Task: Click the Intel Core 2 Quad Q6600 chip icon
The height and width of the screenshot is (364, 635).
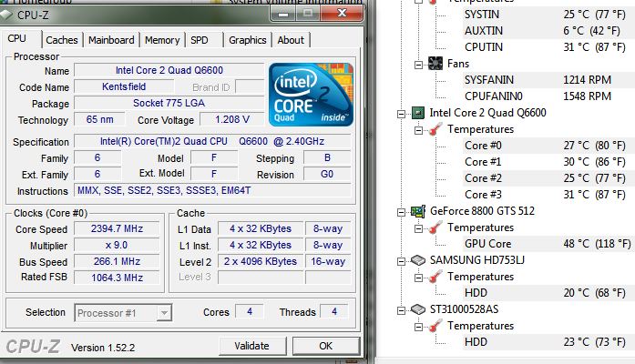Action: point(418,113)
